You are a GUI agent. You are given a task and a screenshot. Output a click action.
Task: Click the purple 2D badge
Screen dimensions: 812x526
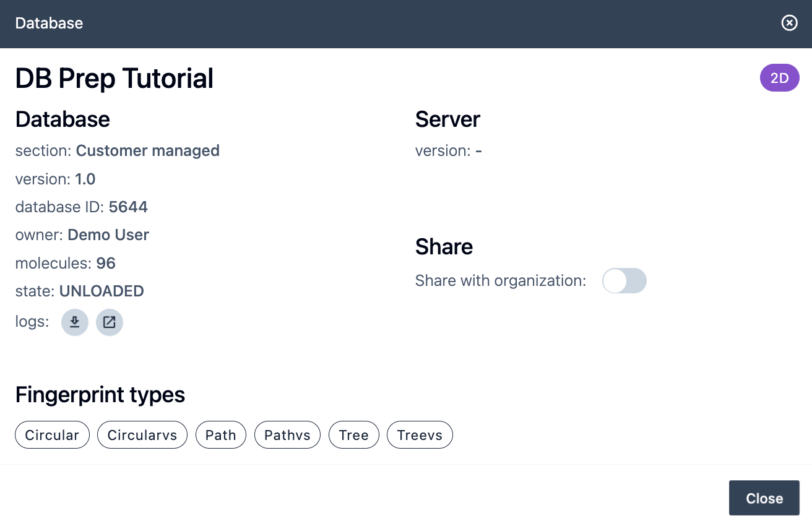tap(779, 79)
